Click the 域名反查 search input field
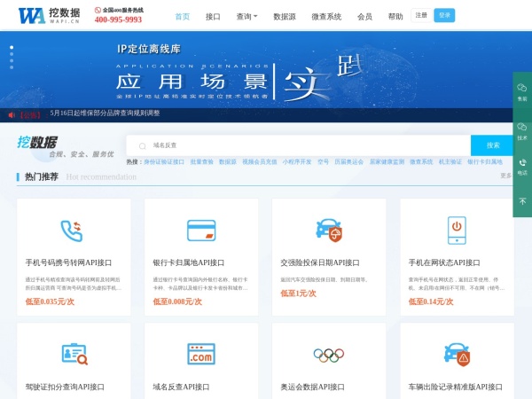 (301, 145)
